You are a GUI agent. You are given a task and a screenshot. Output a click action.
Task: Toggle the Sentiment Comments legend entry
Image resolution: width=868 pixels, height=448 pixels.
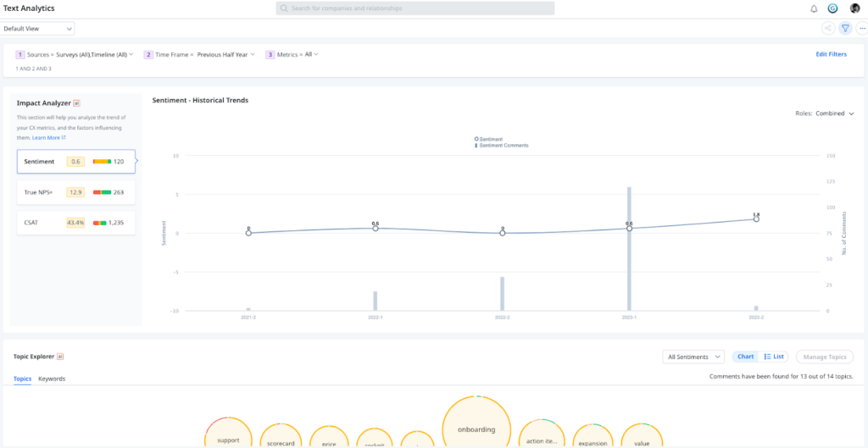tap(502, 146)
